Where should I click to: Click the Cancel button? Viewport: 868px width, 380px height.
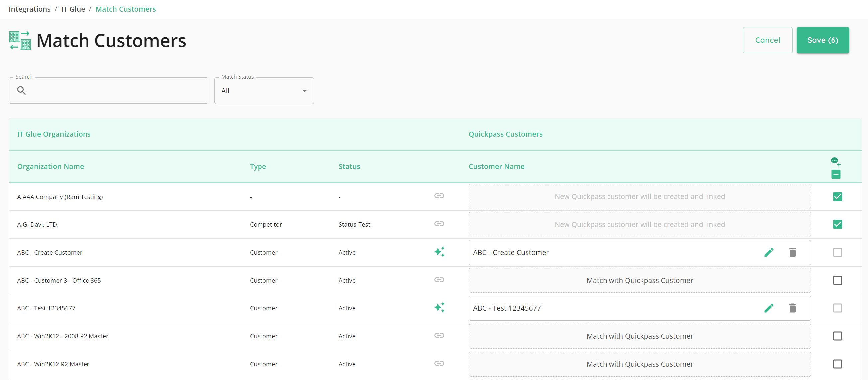[767, 40]
